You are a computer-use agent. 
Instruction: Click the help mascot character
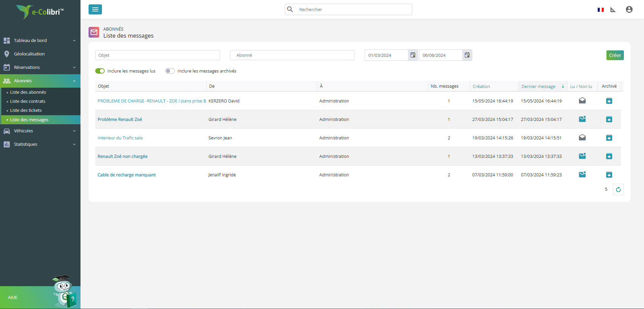[x=65, y=291]
